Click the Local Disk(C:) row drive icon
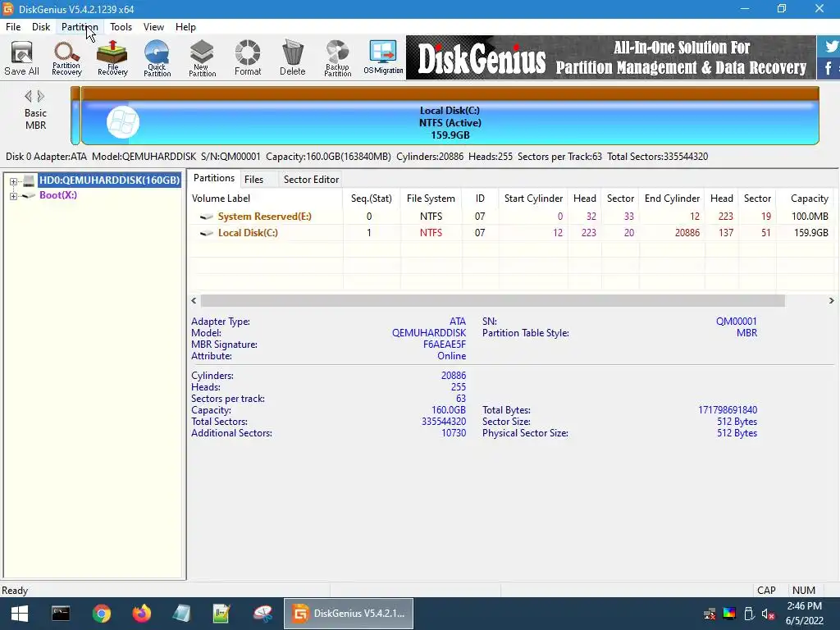The image size is (840, 630). pos(206,233)
